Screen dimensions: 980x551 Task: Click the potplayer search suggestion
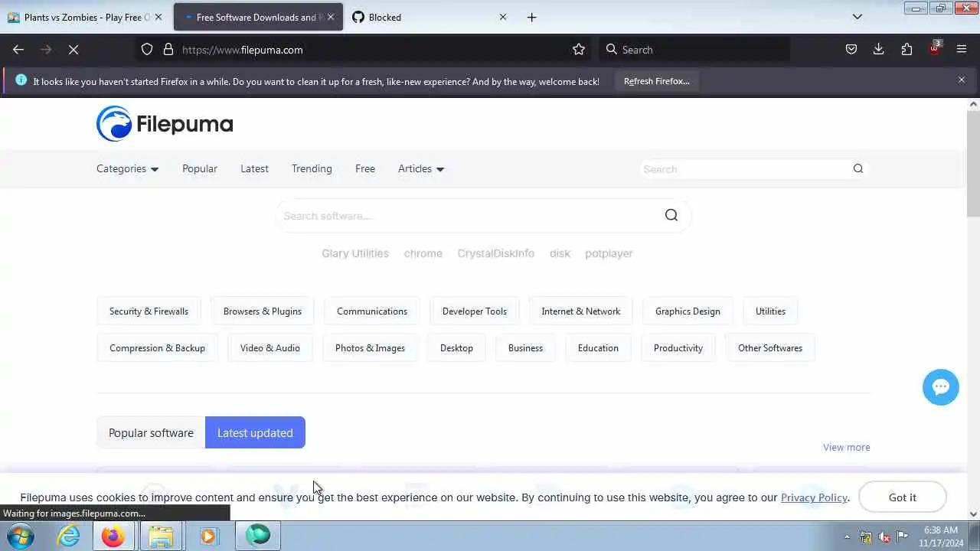[x=609, y=253]
